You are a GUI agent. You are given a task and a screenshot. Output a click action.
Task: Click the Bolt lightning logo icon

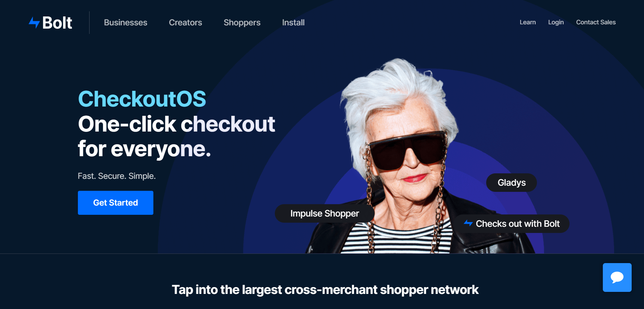(34, 23)
